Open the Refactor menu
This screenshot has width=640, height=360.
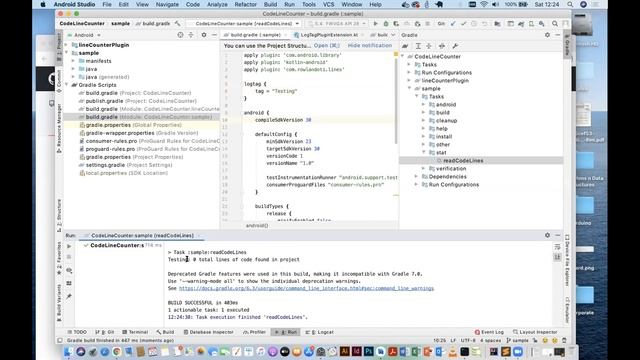click(246, 4)
